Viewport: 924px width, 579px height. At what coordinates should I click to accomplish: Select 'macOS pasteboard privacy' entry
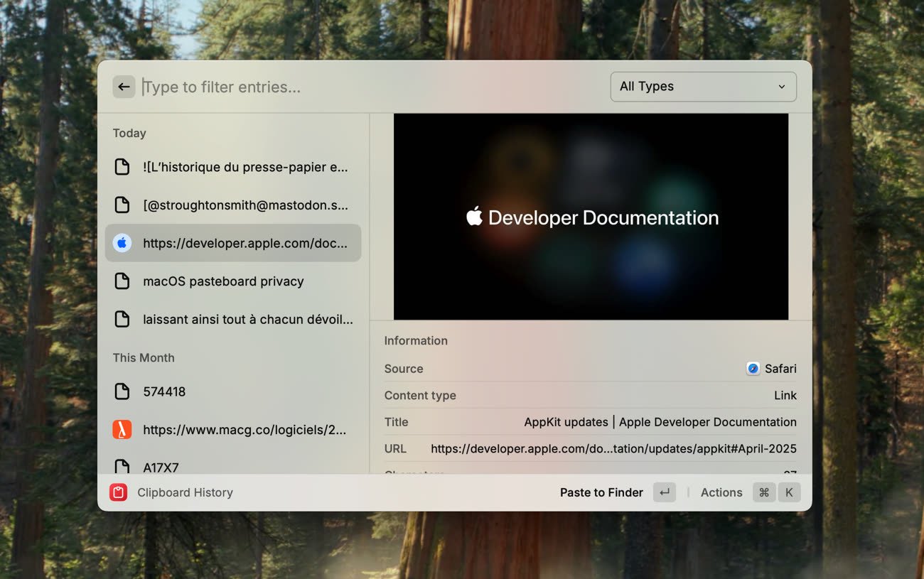click(x=233, y=281)
